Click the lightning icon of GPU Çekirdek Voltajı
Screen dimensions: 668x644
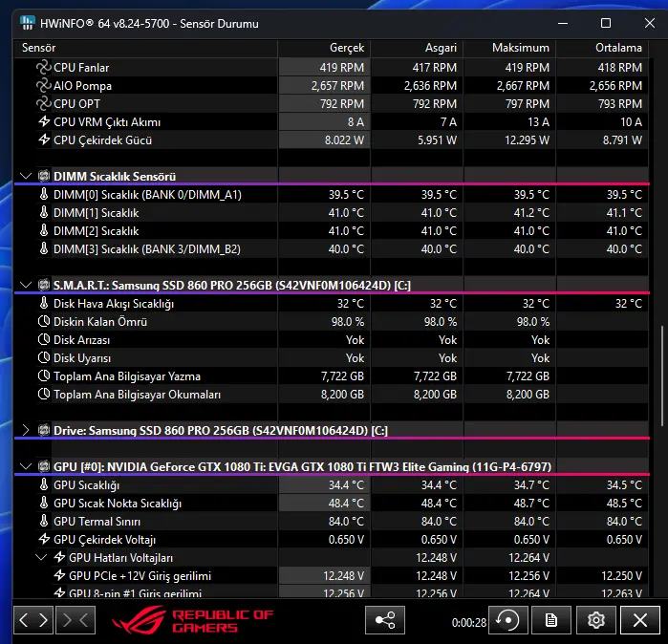[x=44, y=539]
